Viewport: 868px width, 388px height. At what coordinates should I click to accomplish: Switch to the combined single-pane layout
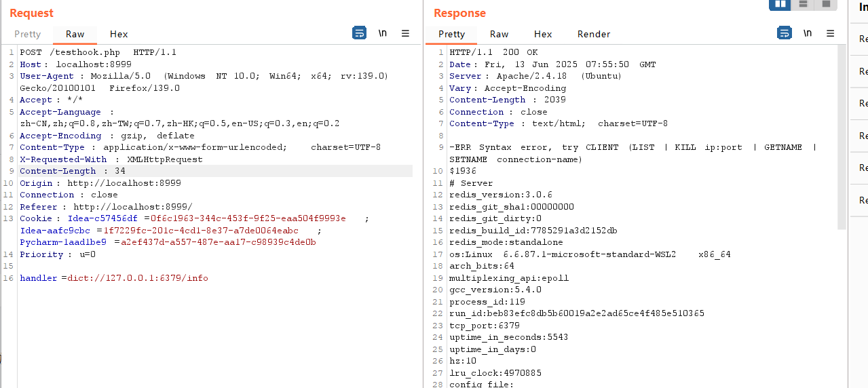[826, 4]
